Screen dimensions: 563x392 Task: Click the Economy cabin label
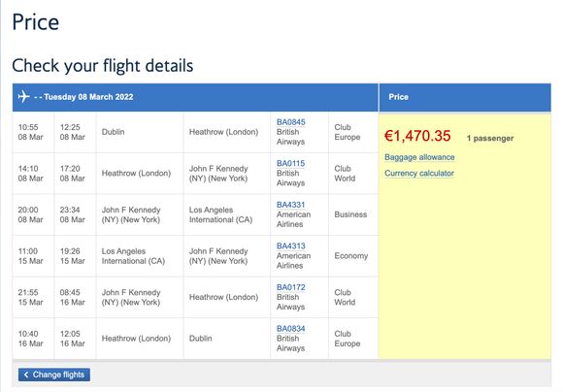[350, 256]
